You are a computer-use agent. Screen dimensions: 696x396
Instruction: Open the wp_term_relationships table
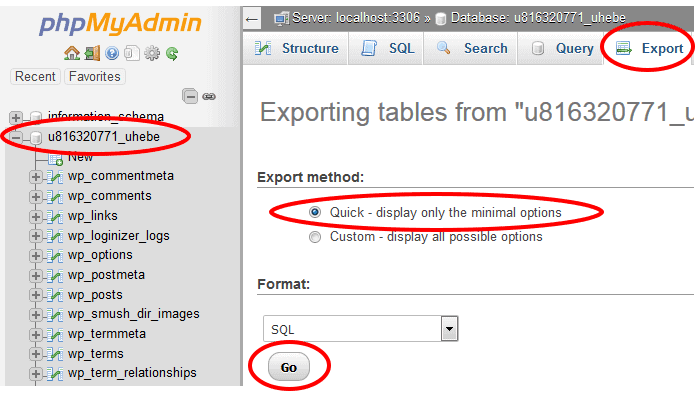132,373
